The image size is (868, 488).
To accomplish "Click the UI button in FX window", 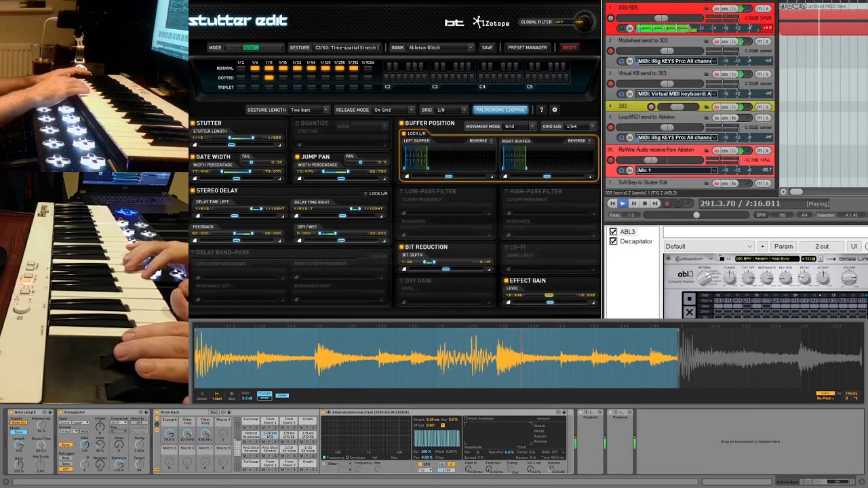I will click(854, 246).
